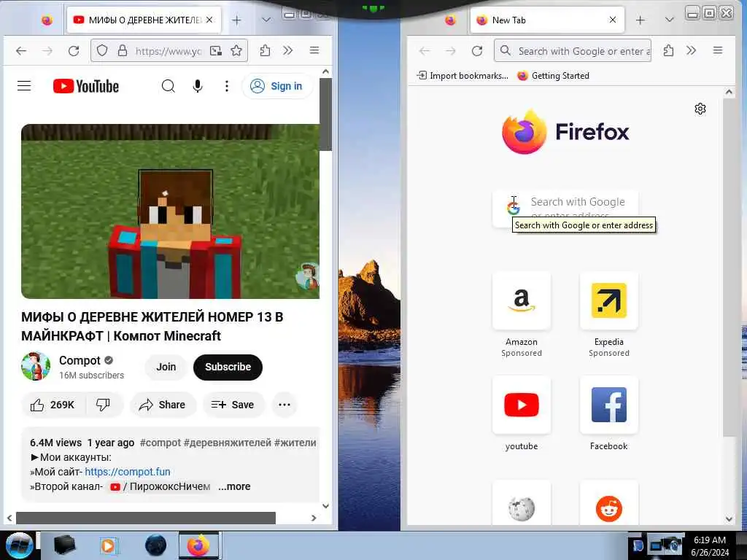Image resolution: width=747 pixels, height=560 pixels.
Task: Go back in the left YouTube browser window
Action: [21, 50]
